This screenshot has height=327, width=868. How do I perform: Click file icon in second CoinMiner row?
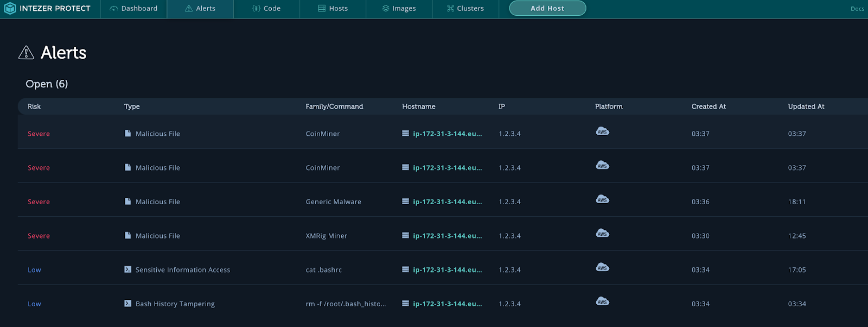(127, 167)
